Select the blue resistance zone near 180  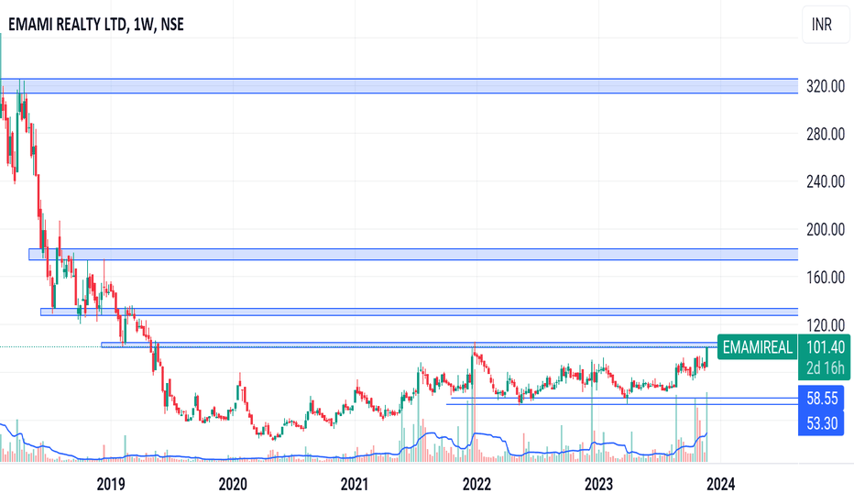[413, 254]
